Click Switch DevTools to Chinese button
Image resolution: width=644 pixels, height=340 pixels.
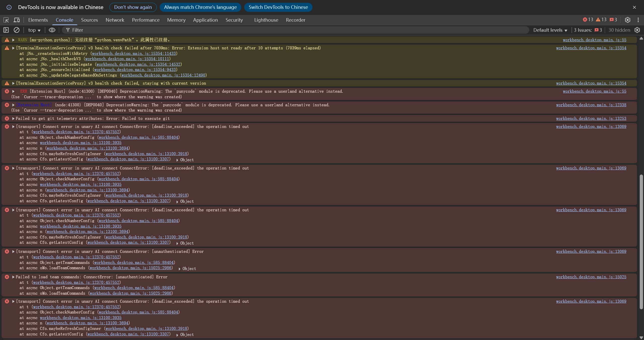pyautogui.click(x=278, y=7)
